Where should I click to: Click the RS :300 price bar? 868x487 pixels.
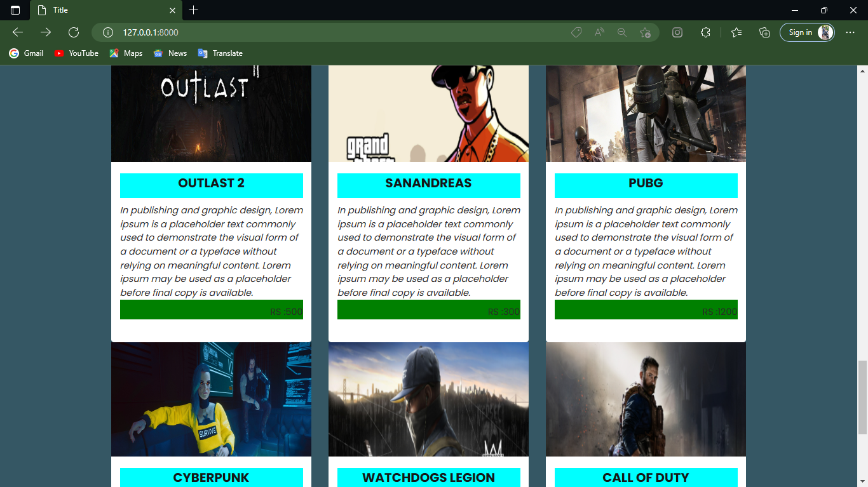pyautogui.click(x=429, y=310)
